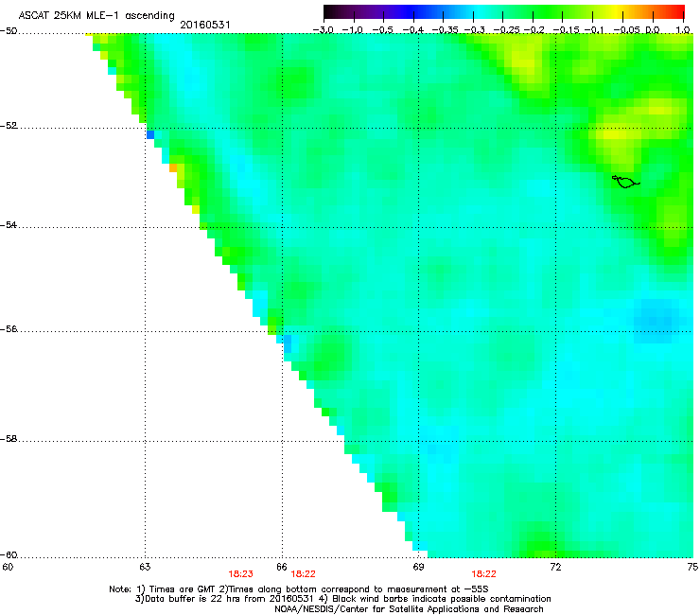Click the -0.4 color scale label
700x615 pixels.
tap(412, 30)
